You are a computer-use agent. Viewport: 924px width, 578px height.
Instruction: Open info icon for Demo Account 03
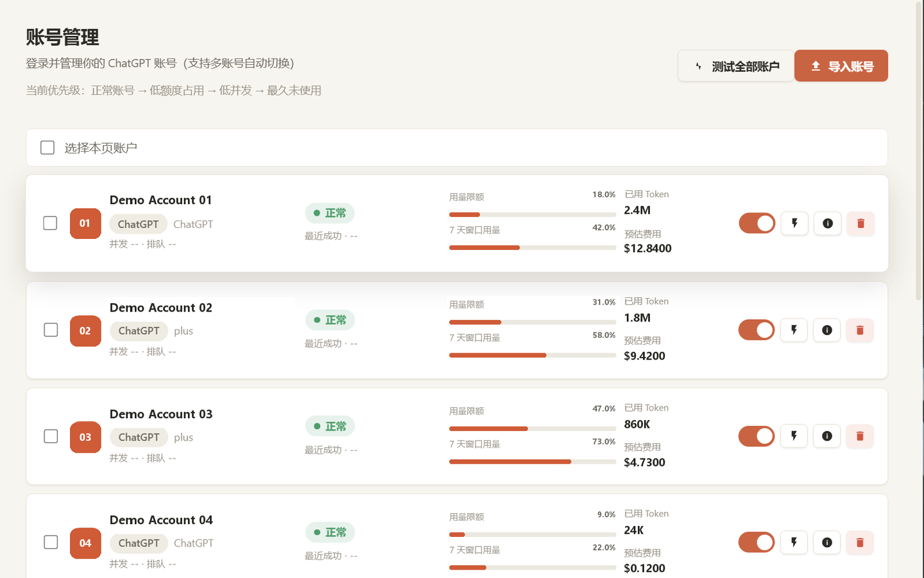827,436
